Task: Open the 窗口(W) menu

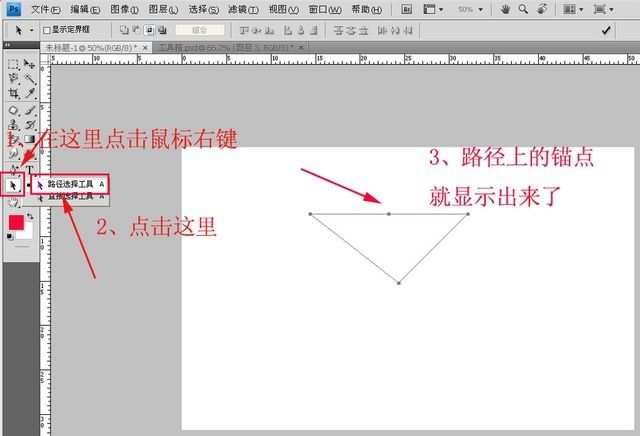Action: click(x=325, y=9)
